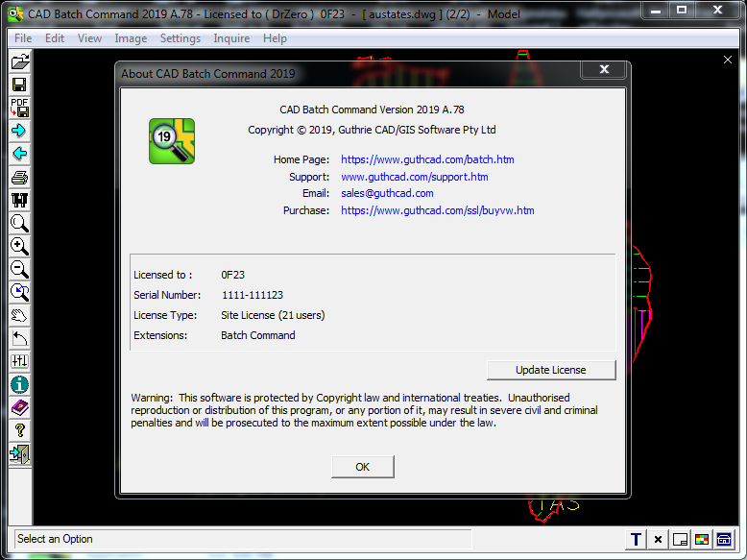Click the X icon in status bar

tap(658, 540)
